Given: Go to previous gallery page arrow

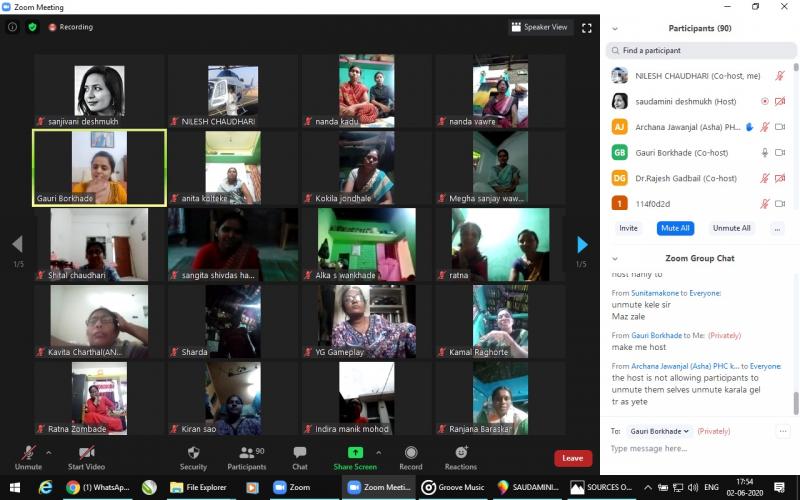Looking at the screenshot, I should [17, 244].
